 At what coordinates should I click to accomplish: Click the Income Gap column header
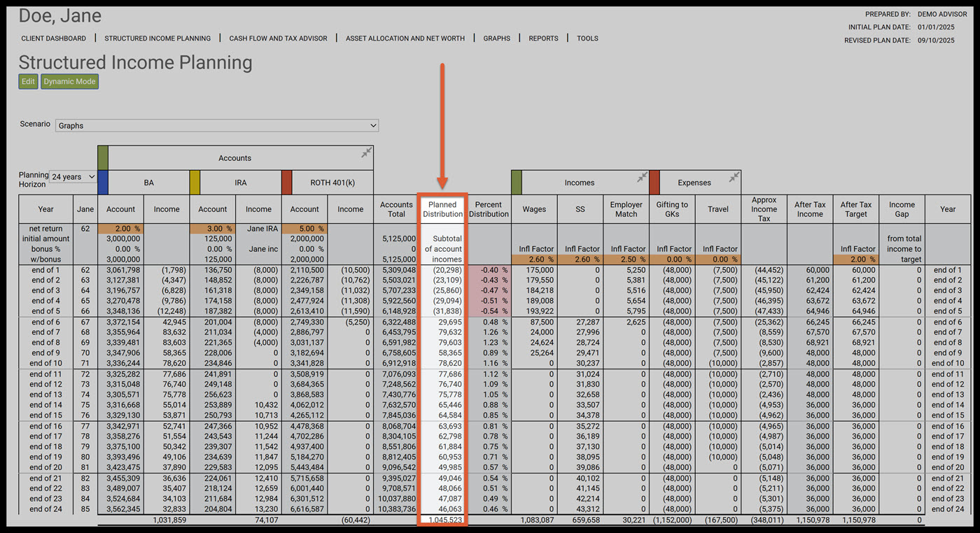(x=902, y=209)
